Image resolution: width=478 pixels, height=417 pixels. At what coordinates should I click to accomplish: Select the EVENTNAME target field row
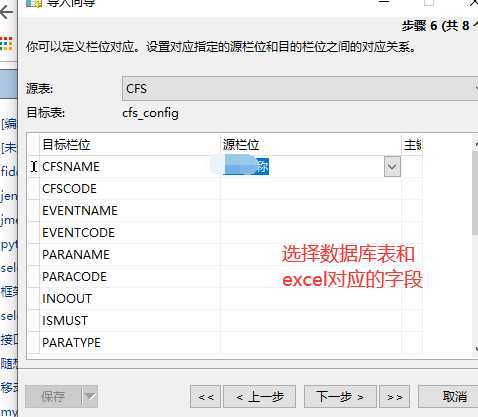tap(130, 211)
